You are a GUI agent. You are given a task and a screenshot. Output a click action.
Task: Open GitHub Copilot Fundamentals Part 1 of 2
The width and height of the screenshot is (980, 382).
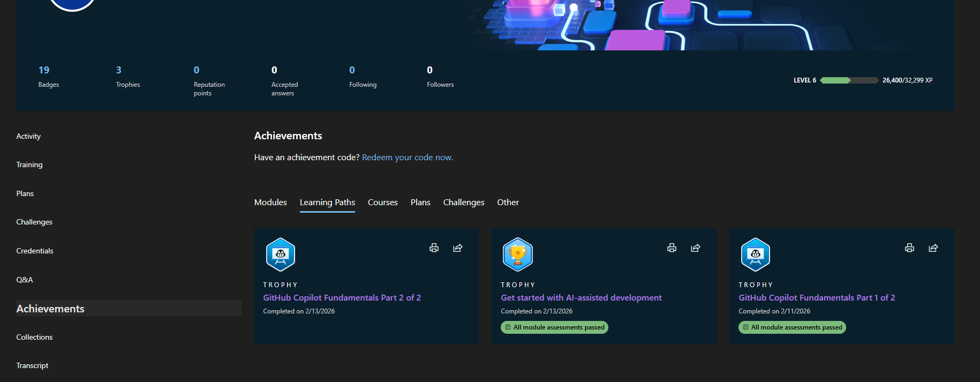[817, 298]
